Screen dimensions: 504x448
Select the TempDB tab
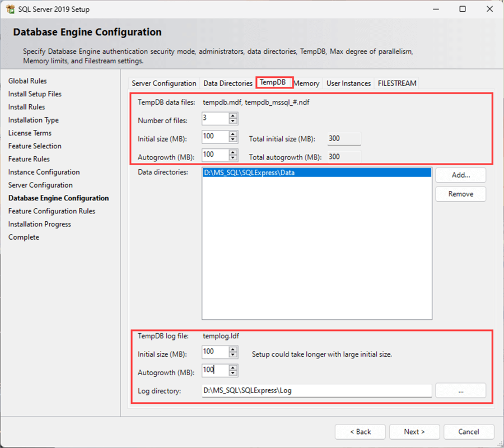pyautogui.click(x=273, y=82)
